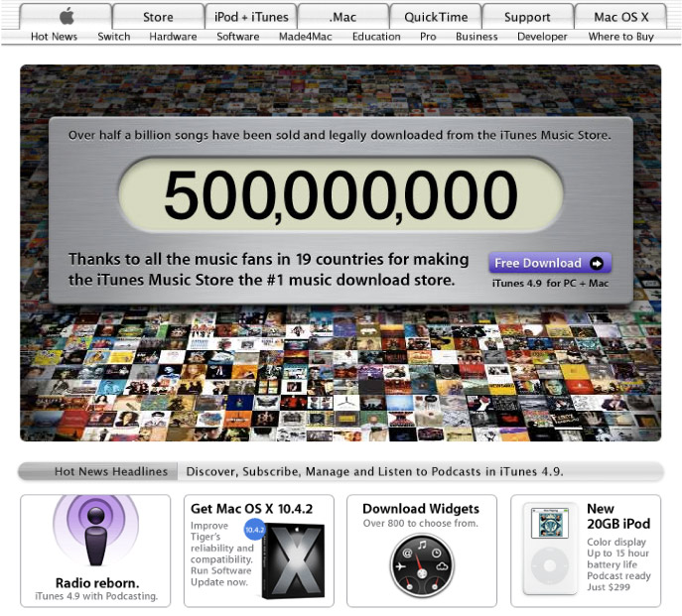The height and width of the screenshot is (616, 682).
Task: Click Over 800 to choose from text
Action: click(x=421, y=524)
